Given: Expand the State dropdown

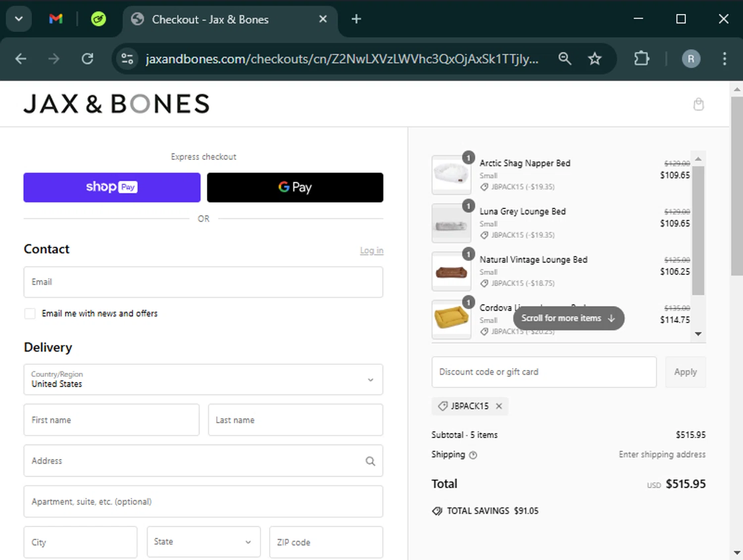Looking at the screenshot, I should [203, 542].
